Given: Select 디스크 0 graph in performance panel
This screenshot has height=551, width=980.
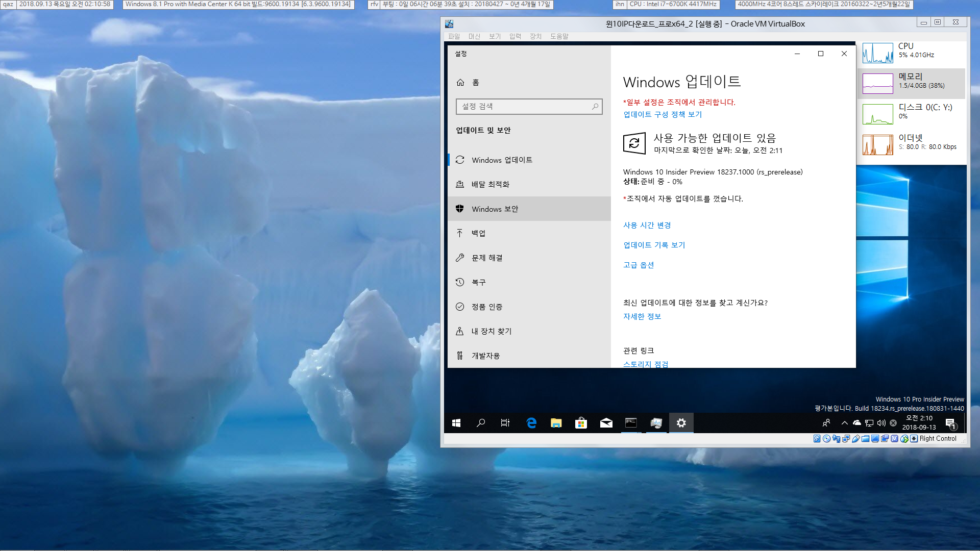Looking at the screenshot, I should (x=912, y=114).
